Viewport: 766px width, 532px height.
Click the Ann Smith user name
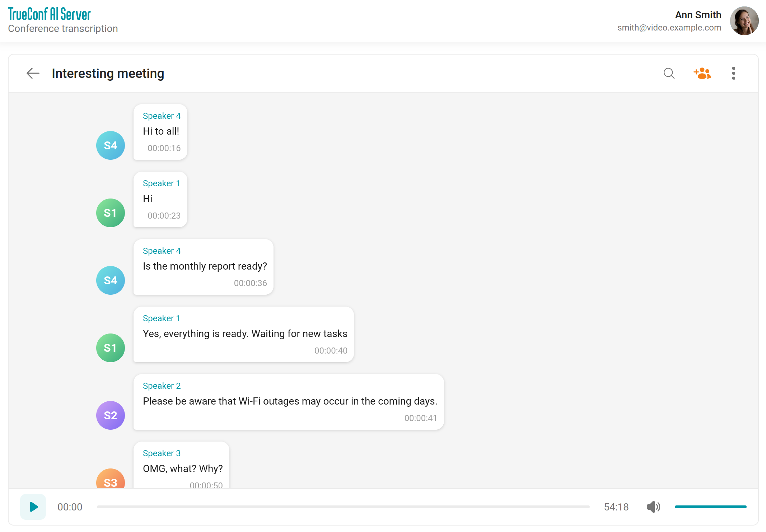[x=698, y=15]
